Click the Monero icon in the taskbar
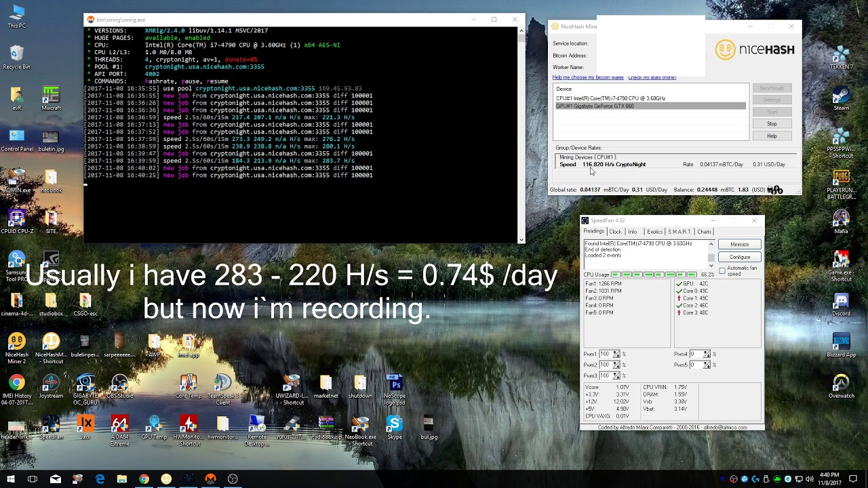868x488 pixels. click(x=211, y=479)
